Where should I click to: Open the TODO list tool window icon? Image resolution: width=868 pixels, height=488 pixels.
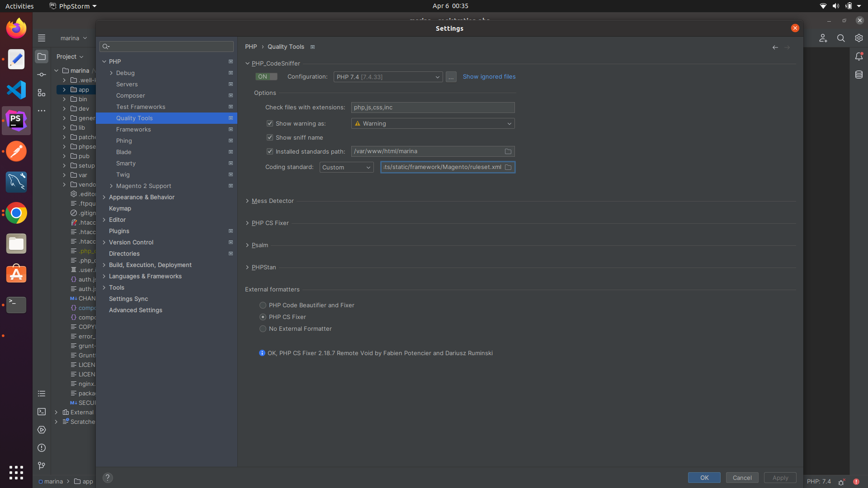point(42,394)
